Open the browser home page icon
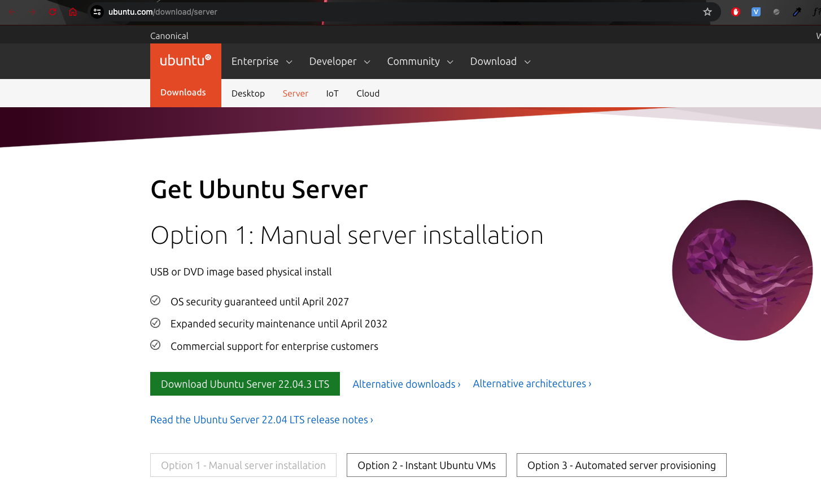The height and width of the screenshot is (504, 821). point(73,12)
